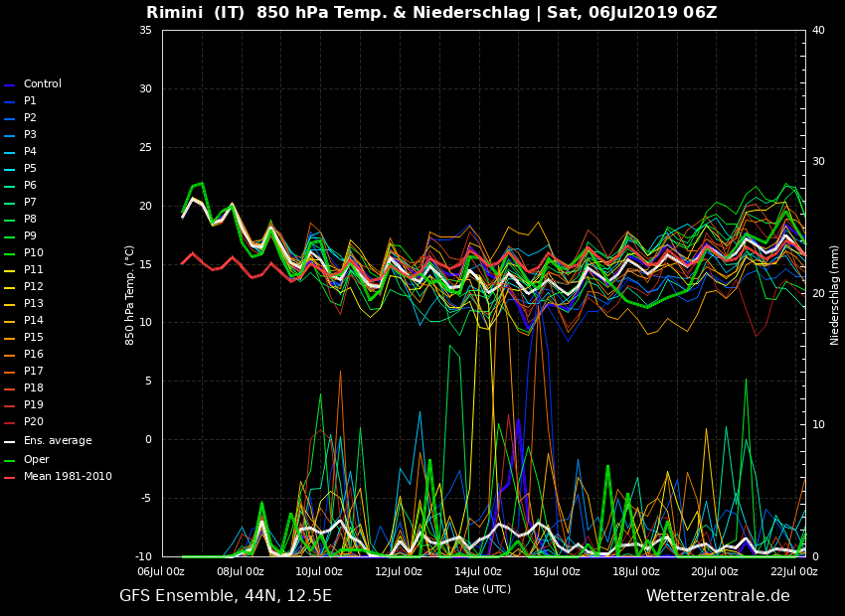Image resolution: width=845 pixels, height=616 pixels.
Task: Click the P19 legend label
Action: [34, 404]
